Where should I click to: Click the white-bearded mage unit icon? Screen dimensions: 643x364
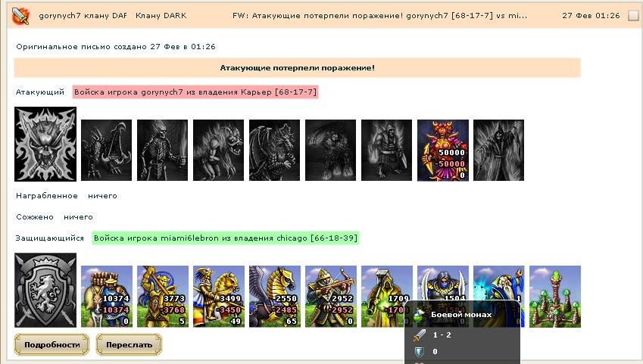[x=498, y=283]
